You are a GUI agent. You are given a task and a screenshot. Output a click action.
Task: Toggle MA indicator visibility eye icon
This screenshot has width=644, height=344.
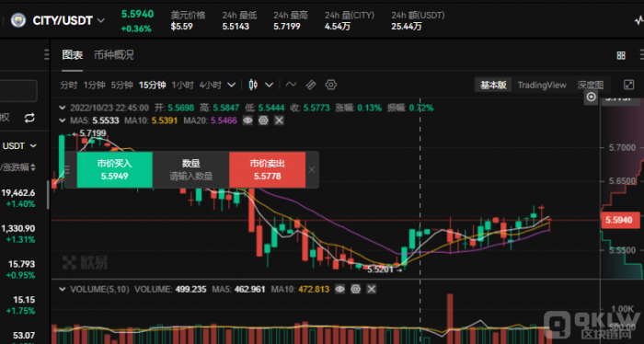tap(247, 120)
